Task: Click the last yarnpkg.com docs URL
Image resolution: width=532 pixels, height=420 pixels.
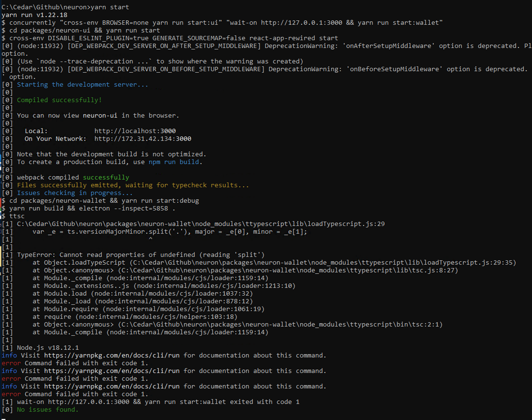Action: 112,386
